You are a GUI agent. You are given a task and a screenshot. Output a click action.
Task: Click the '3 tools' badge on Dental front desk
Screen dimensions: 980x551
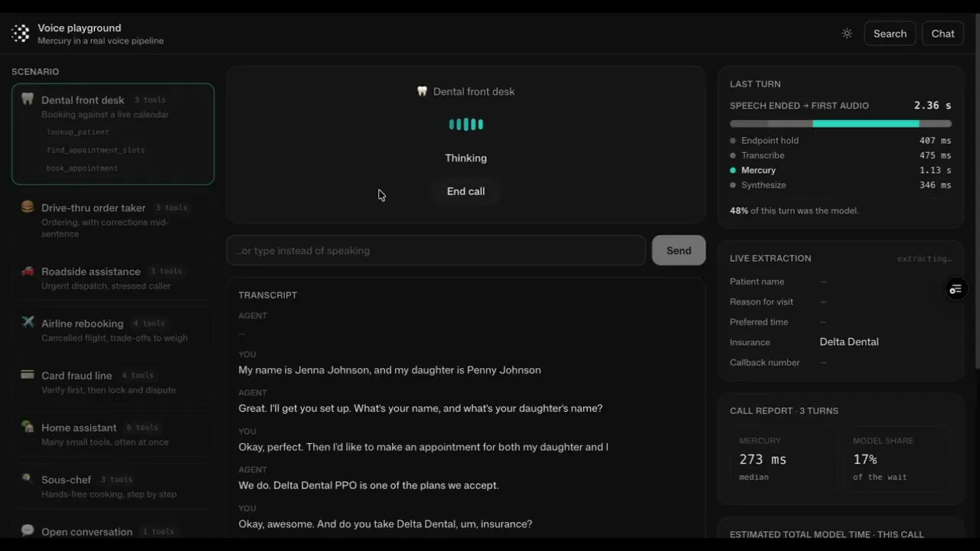pos(150,100)
